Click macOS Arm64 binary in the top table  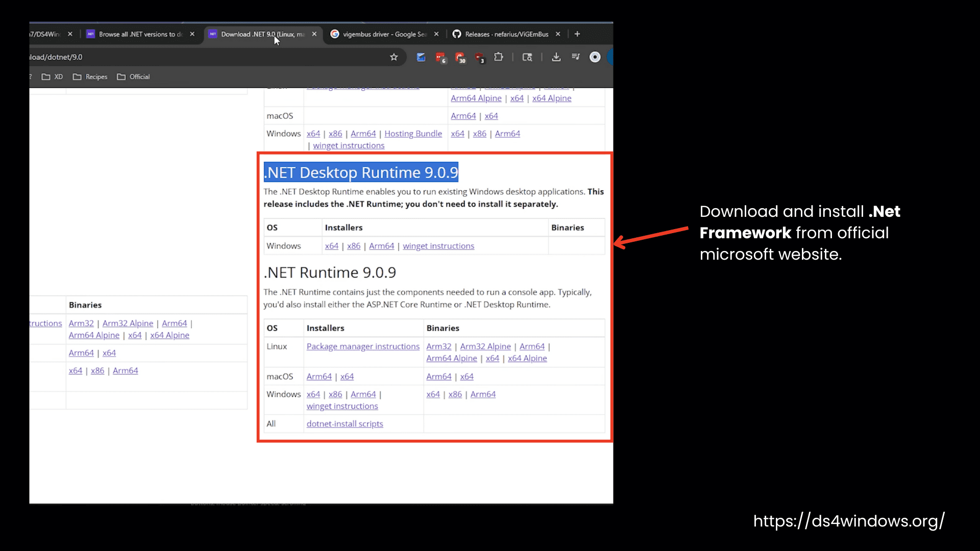point(463,116)
